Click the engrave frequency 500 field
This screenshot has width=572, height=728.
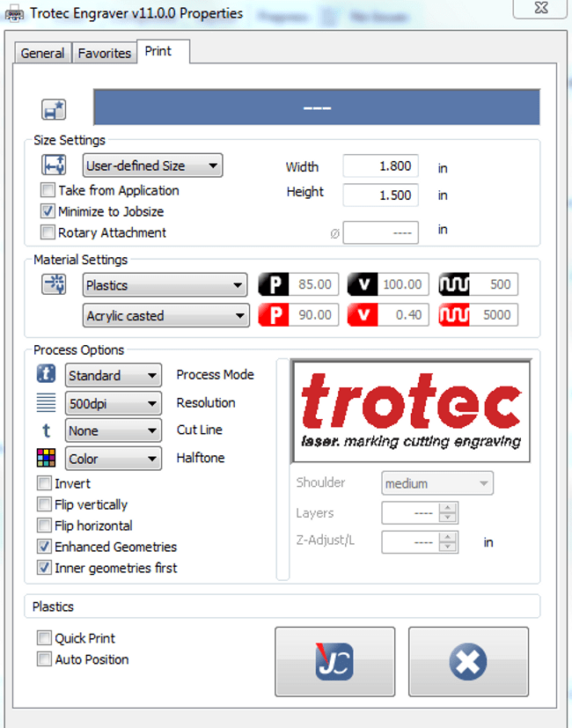pyautogui.click(x=494, y=284)
